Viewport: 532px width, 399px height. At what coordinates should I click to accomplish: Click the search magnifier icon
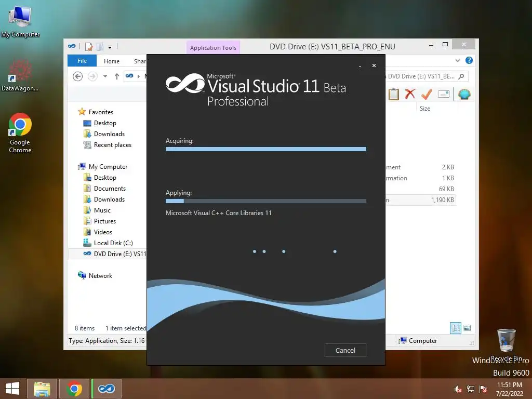pyautogui.click(x=461, y=76)
